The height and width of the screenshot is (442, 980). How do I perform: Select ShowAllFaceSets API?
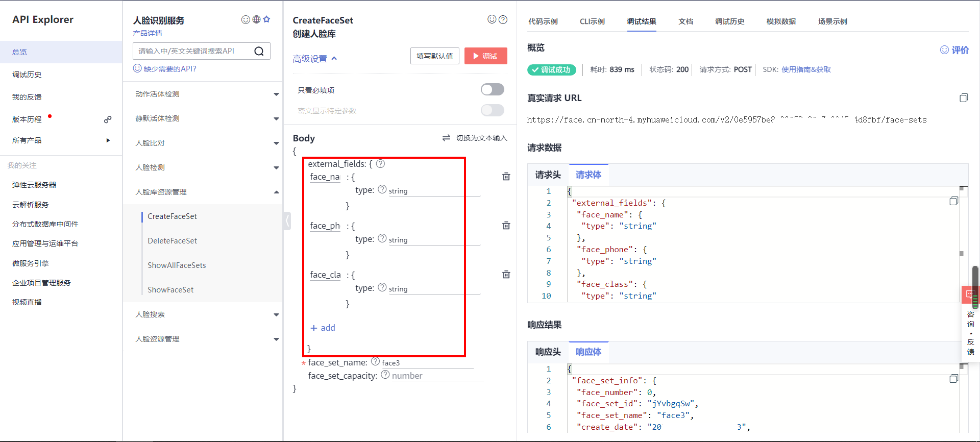coord(177,265)
